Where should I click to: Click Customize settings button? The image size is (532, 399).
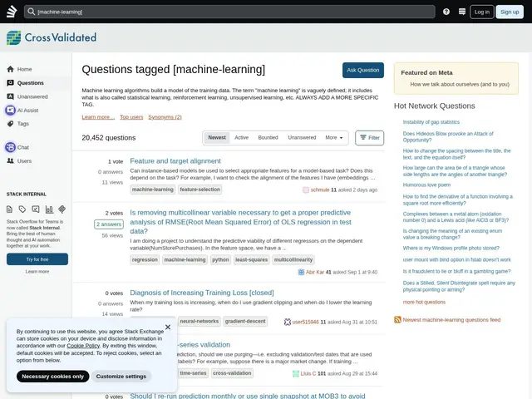121,377
